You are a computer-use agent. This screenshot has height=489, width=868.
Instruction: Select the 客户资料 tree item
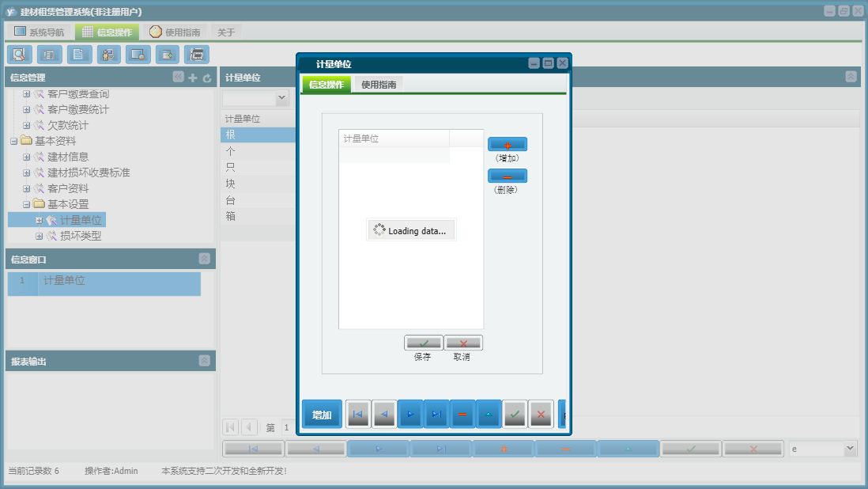tap(67, 189)
